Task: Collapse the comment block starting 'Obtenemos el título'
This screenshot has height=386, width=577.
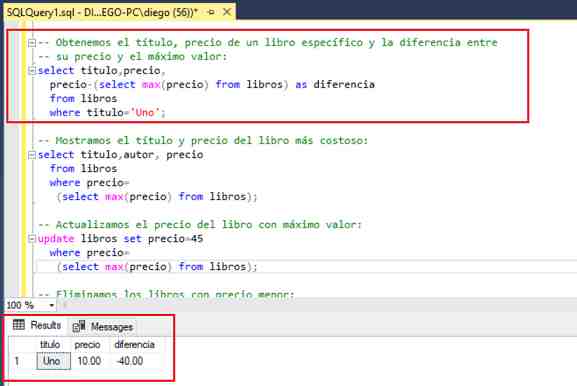Action: (32, 43)
